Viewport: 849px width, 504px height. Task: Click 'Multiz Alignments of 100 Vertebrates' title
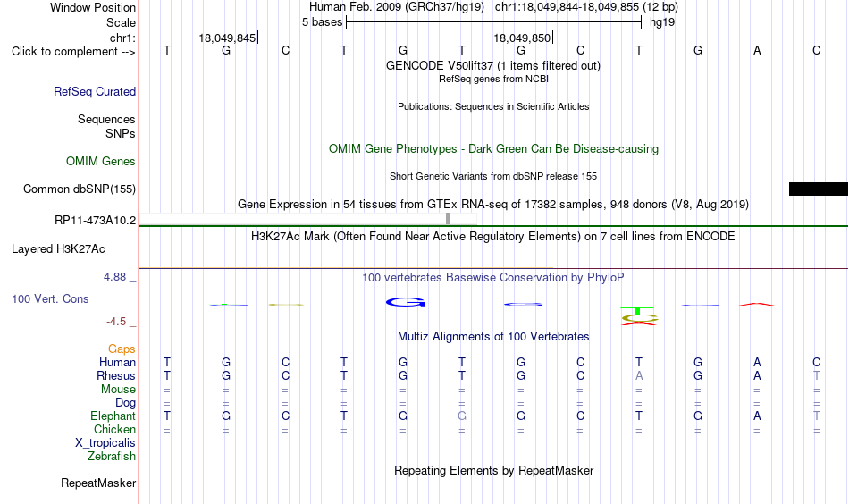[x=493, y=337]
